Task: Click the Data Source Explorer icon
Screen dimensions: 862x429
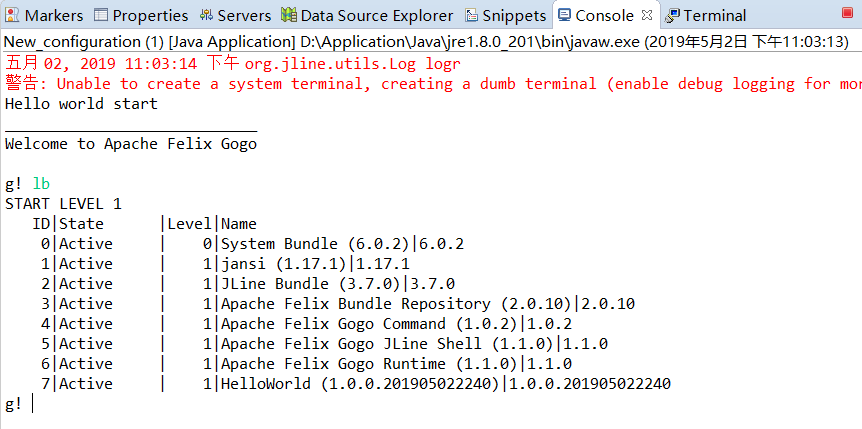Action: (289, 15)
